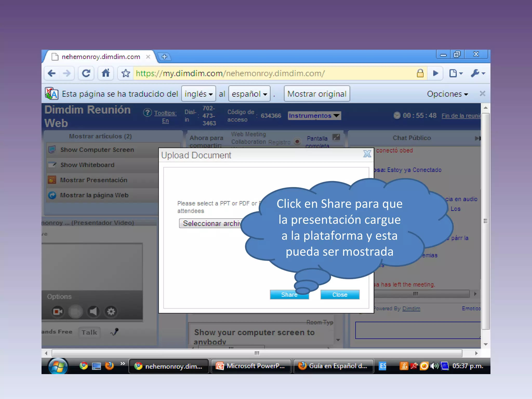Select Show Computer Screen item
532x399 pixels.
coord(103,150)
